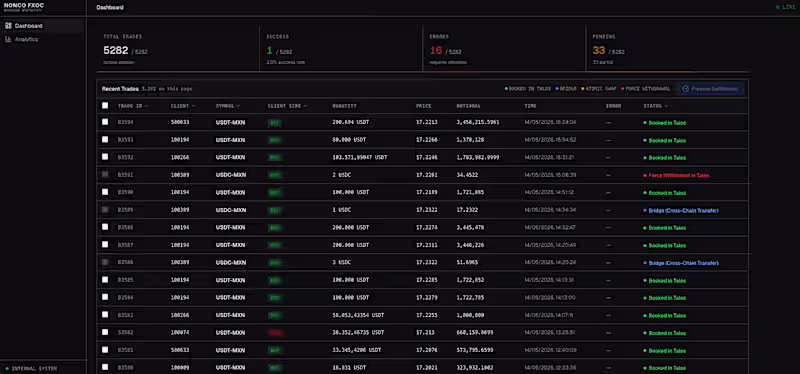
Task: Open the Client column filter arrow
Action: (x=193, y=106)
